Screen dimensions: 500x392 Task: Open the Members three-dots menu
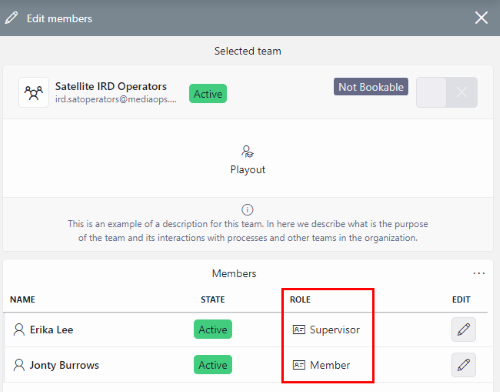coord(479,273)
